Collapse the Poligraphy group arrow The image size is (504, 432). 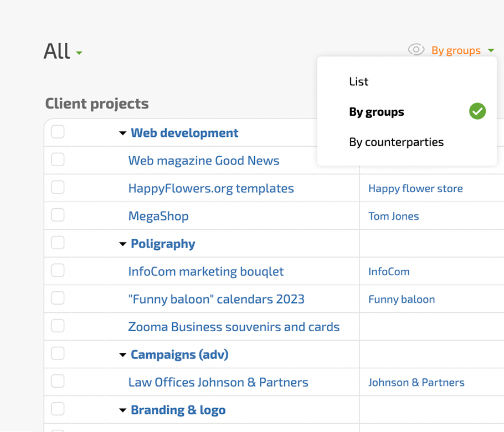(x=123, y=244)
